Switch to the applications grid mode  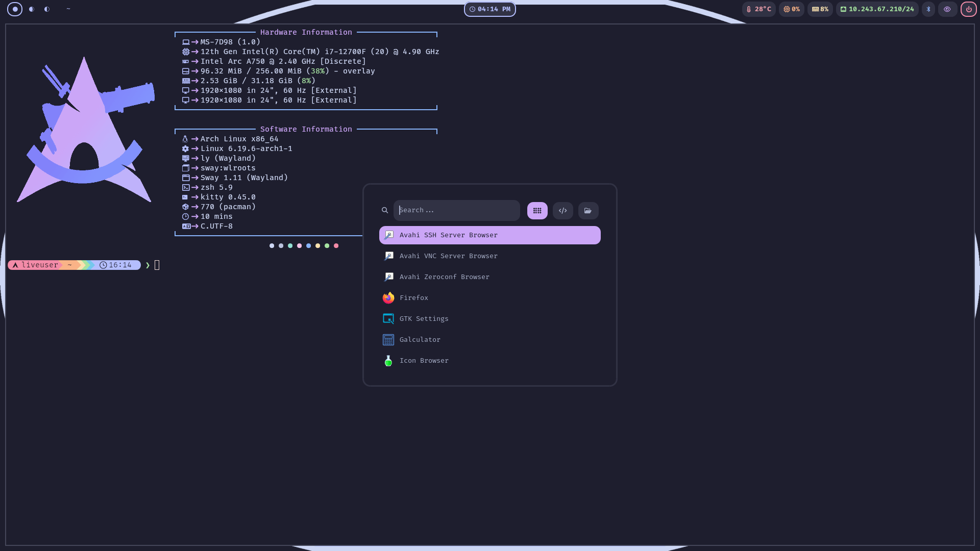pyautogui.click(x=537, y=211)
